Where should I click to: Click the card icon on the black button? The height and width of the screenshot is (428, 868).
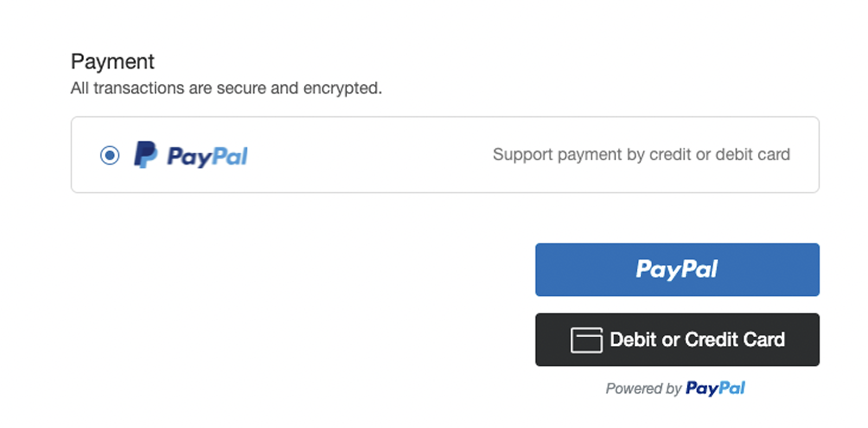(586, 340)
